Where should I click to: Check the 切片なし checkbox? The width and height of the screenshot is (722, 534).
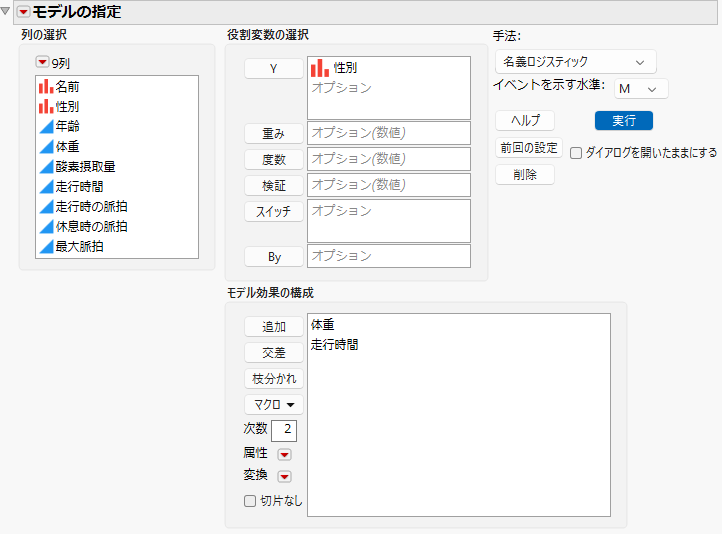click(x=250, y=501)
